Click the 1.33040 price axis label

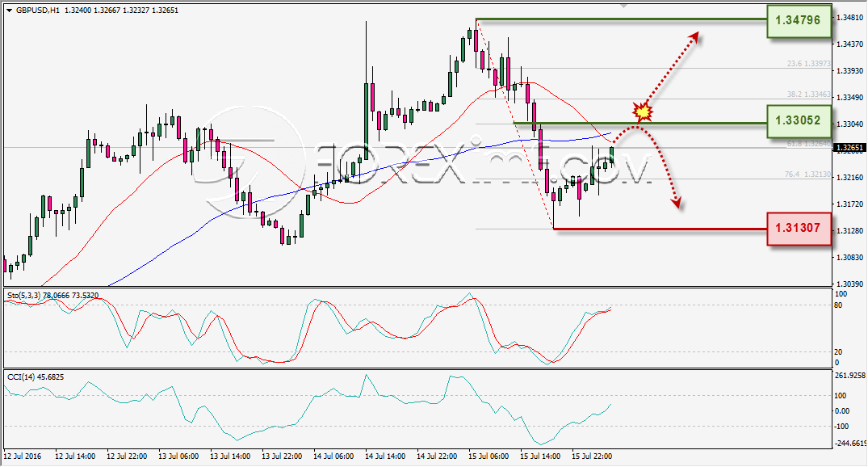849,124
